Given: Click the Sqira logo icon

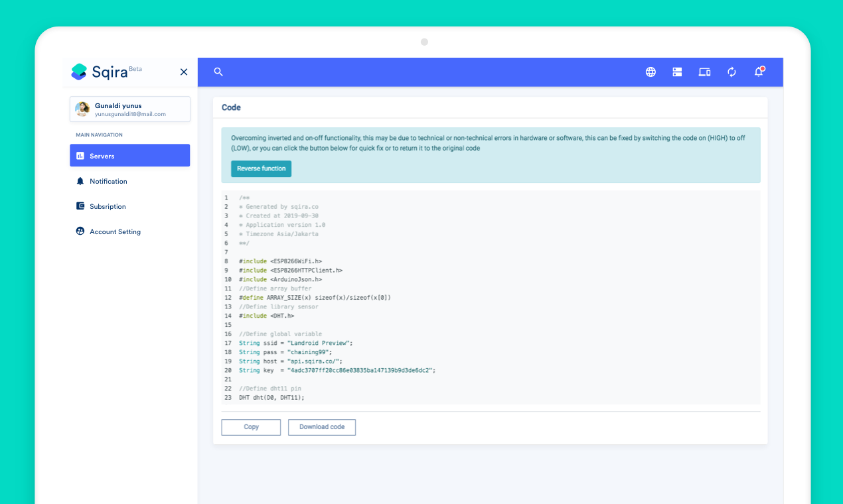Looking at the screenshot, I should 80,71.
